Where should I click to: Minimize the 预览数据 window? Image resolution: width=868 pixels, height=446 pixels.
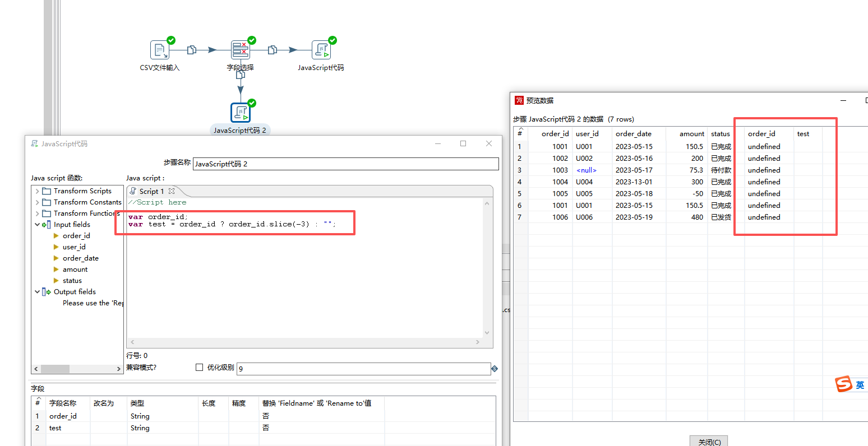pos(843,100)
